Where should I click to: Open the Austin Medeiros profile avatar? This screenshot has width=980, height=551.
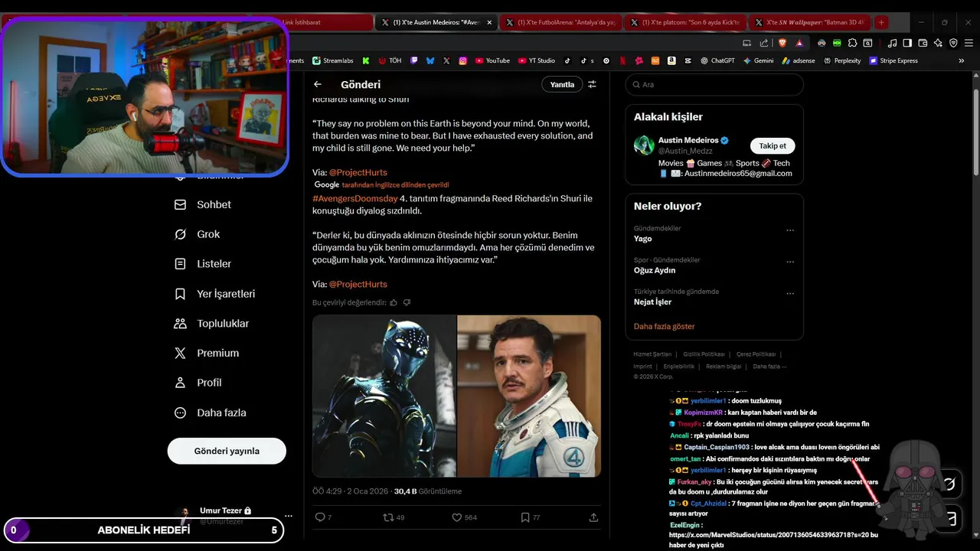point(644,145)
